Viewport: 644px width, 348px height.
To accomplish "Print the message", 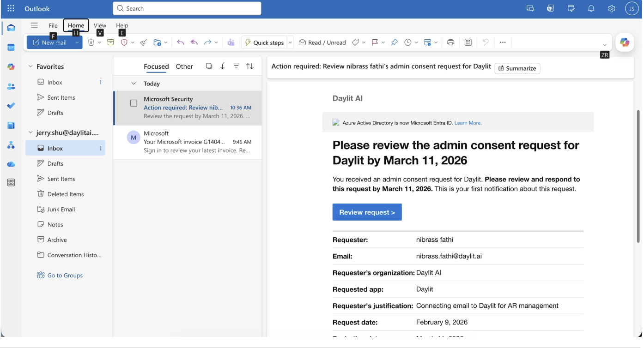I will click(x=451, y=42).
